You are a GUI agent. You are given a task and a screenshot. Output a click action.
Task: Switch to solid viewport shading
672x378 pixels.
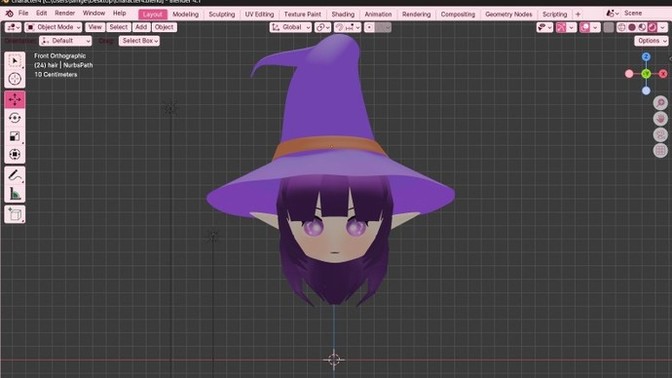tap(632, 27)
